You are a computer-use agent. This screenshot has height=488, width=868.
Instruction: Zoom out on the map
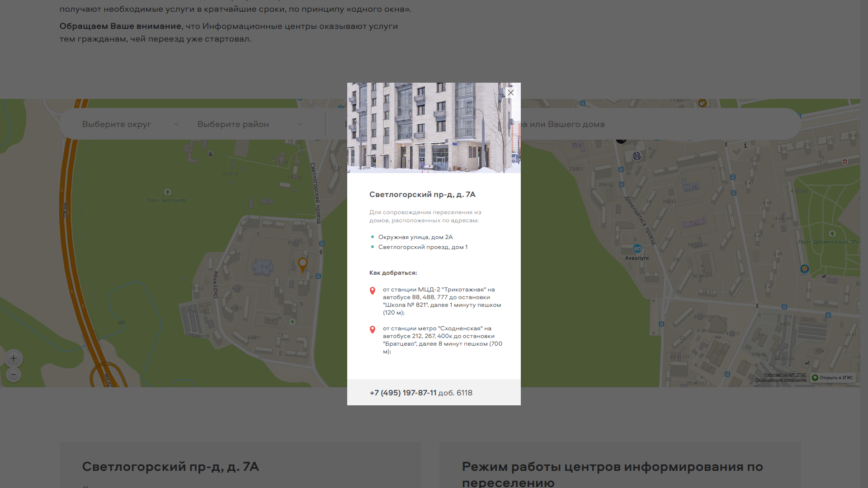[x=14, y=375]
